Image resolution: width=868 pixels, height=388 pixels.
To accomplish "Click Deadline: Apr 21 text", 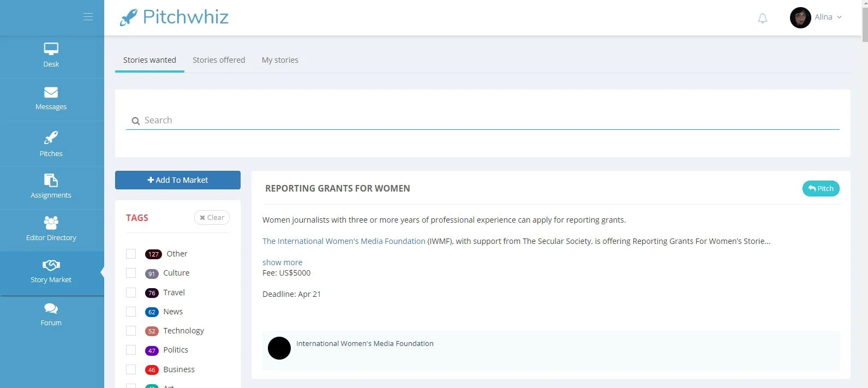I will pyautogui.click(x=291, y=294).
